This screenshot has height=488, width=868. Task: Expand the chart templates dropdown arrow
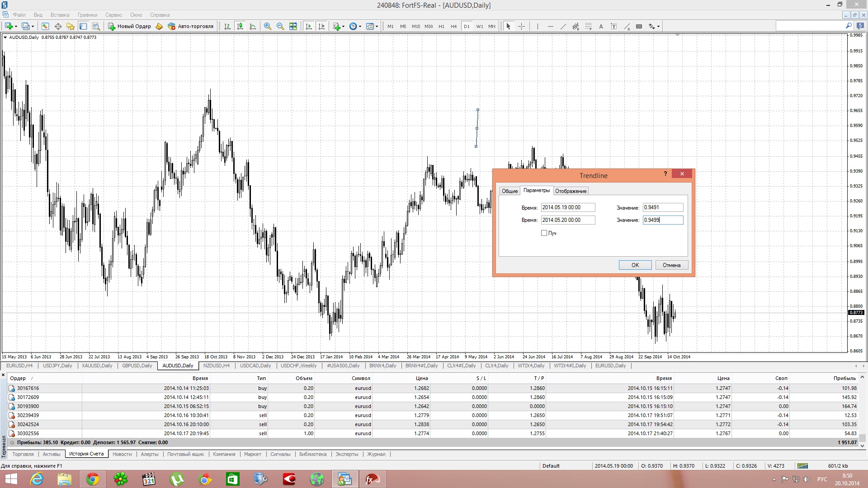click(377, 26)
